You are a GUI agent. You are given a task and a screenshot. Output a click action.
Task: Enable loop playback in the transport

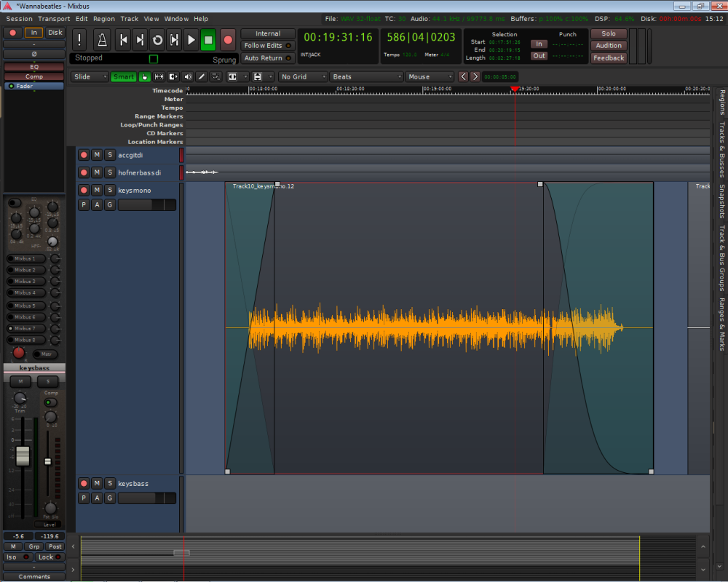point(157,39)
